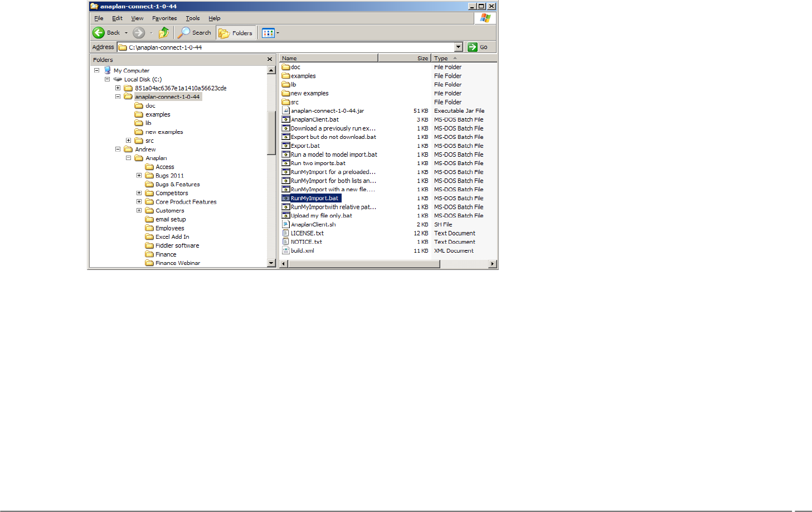The height and width of the screenshot is (512, 812).
Task: Click right arrow of file list scrollbar
Action: 493,264
